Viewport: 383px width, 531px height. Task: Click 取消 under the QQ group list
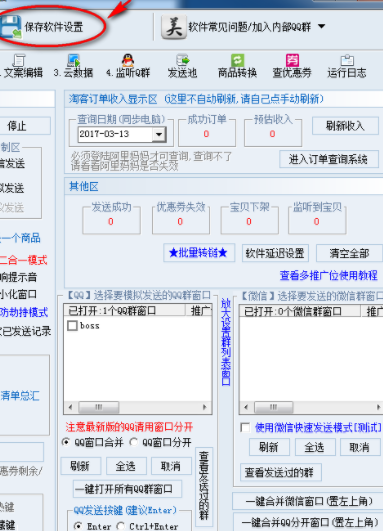171,466
